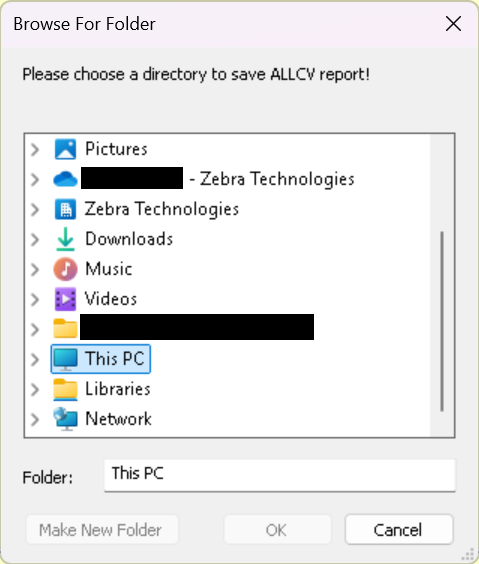The height and width of the screenshot is (564, 479).
Task: Select the Music note icon
Action: [65, 269]
